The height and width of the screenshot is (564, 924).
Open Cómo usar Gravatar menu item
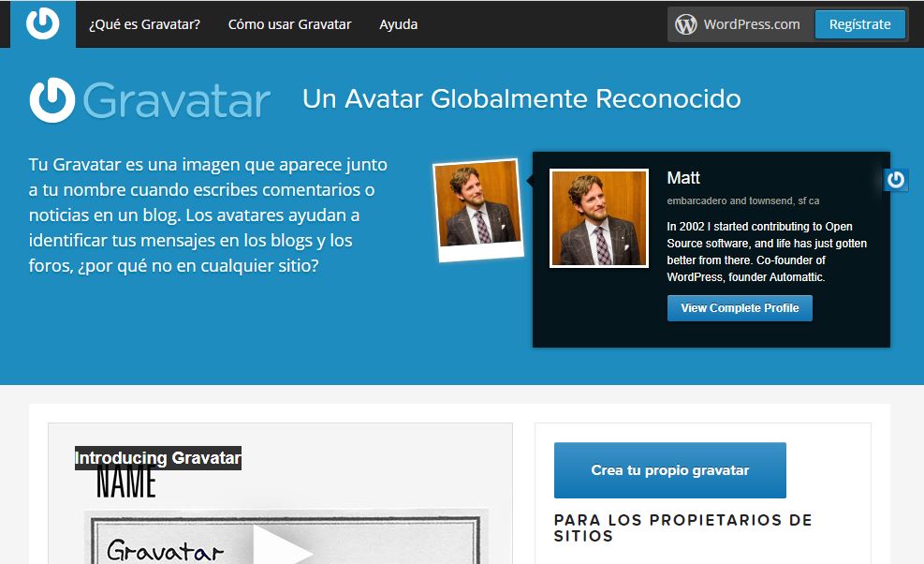(x=289, y=24)
